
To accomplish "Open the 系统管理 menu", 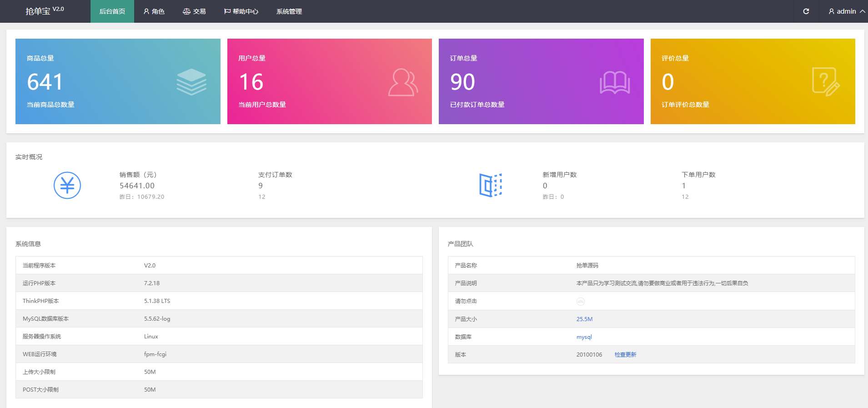I will pos(289,11).
